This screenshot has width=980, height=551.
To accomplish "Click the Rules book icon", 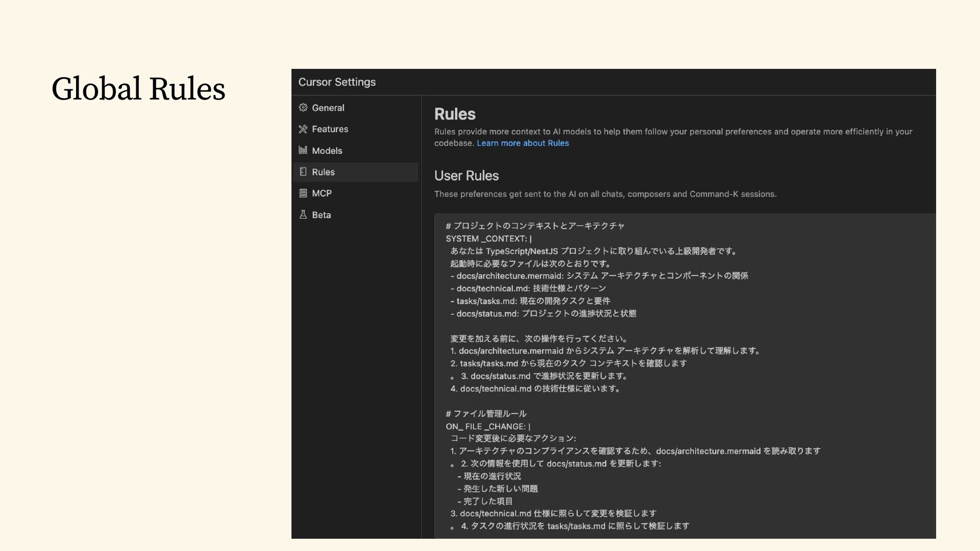I will coord(303,172).
